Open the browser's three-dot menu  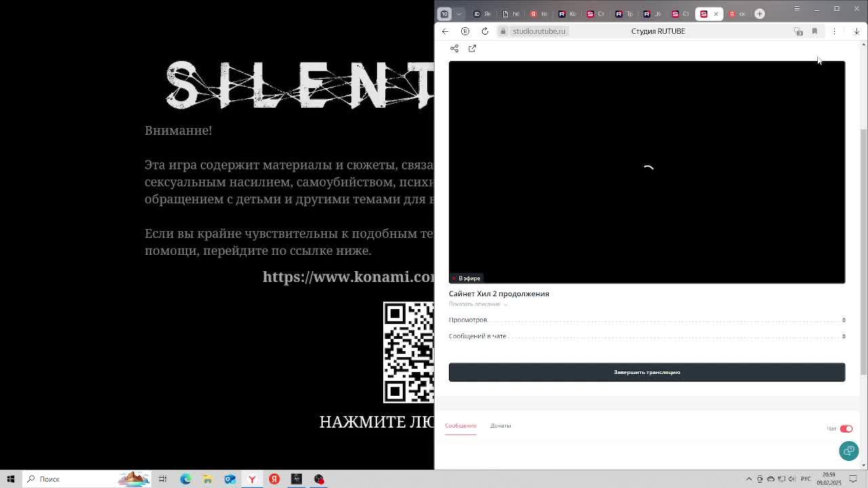834,31
